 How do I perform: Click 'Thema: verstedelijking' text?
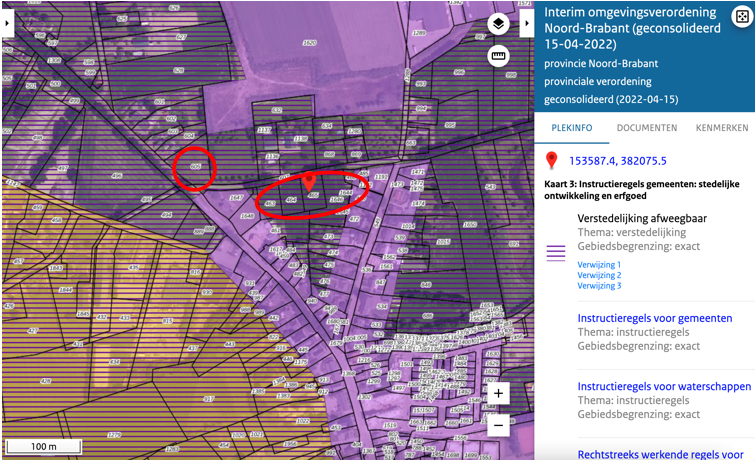(632, 233)
